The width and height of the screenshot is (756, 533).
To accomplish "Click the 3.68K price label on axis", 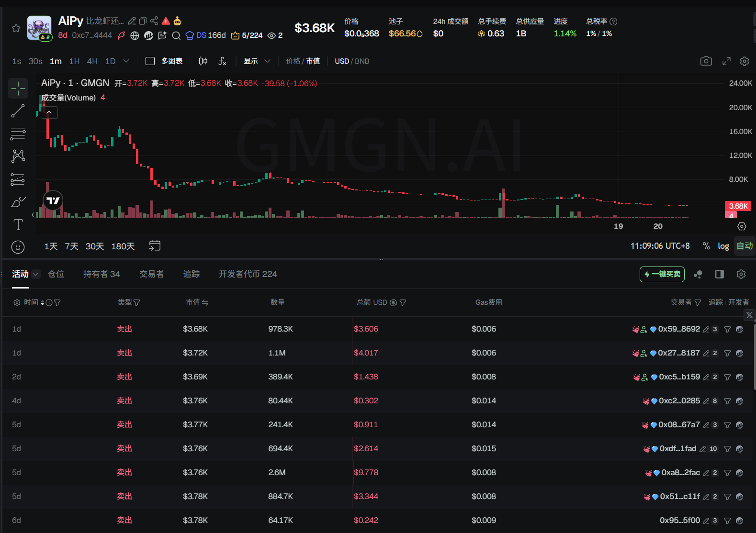I will [x=738, y=206].
